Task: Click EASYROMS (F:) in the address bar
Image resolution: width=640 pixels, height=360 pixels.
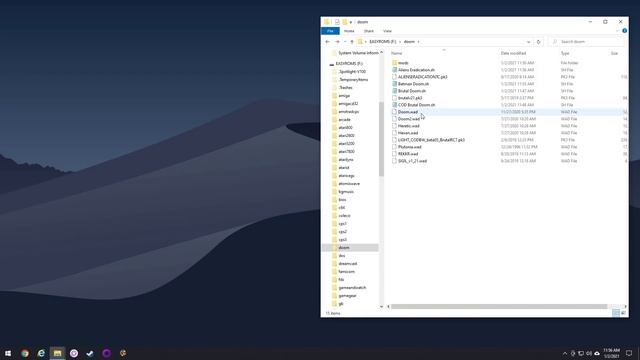Action: tap(382, 42)
